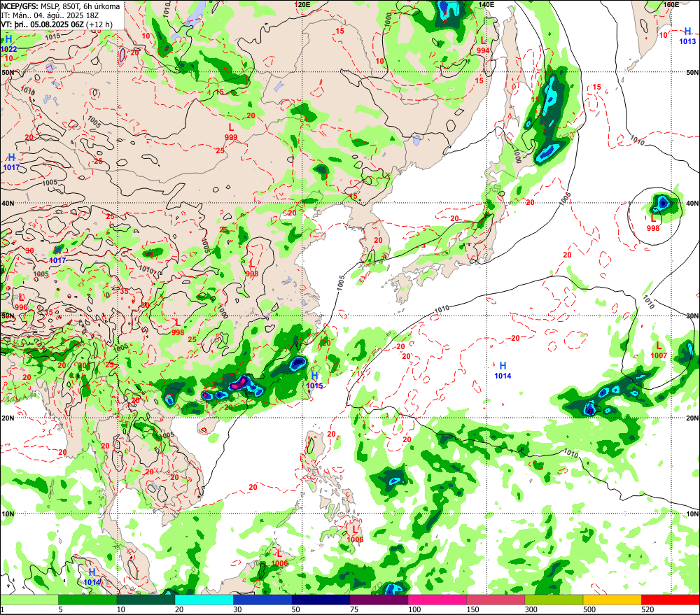Select the low pressure marker L 999
Image resolution: width=700 pixels, height=615 pixels.
[x=231, y=132]
